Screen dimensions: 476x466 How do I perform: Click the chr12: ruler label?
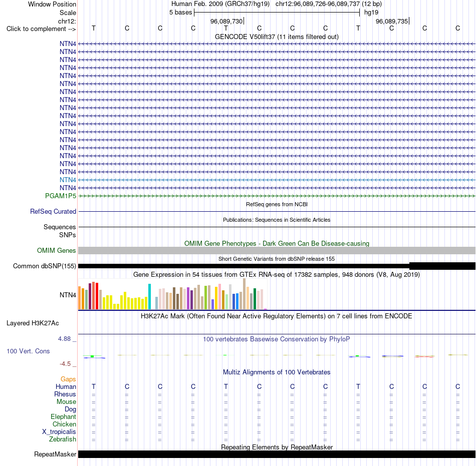(67, 21)
